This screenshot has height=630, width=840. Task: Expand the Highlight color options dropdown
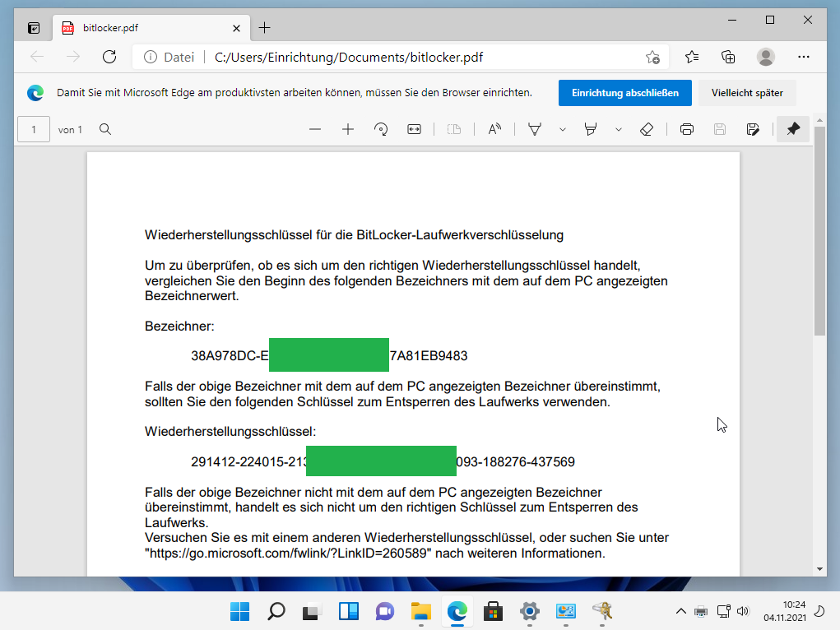pyautogui.click(x=618, y=129)
